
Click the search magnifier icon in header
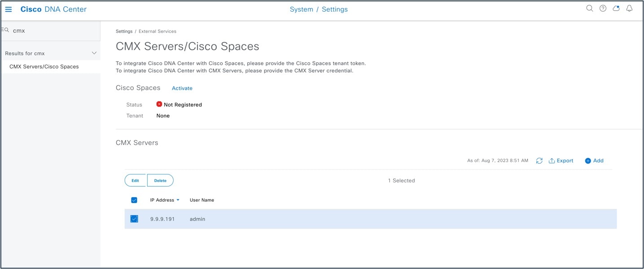(590, 9)
